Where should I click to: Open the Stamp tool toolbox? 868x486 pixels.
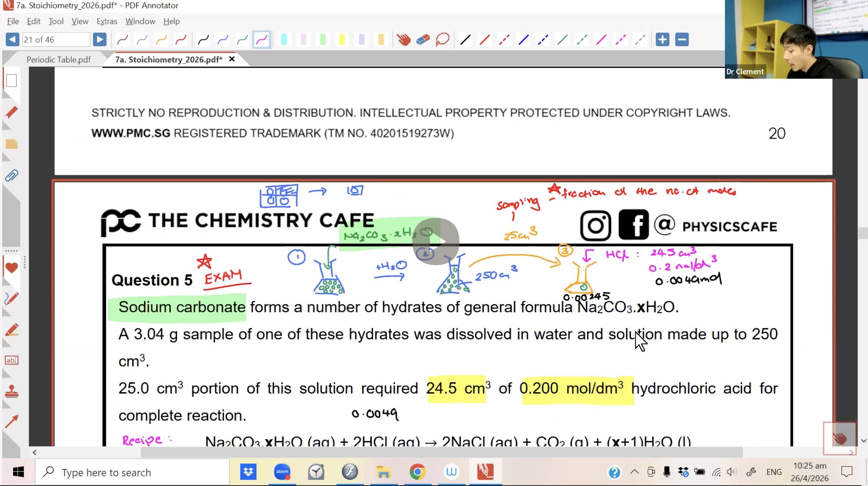coord(11,391)
